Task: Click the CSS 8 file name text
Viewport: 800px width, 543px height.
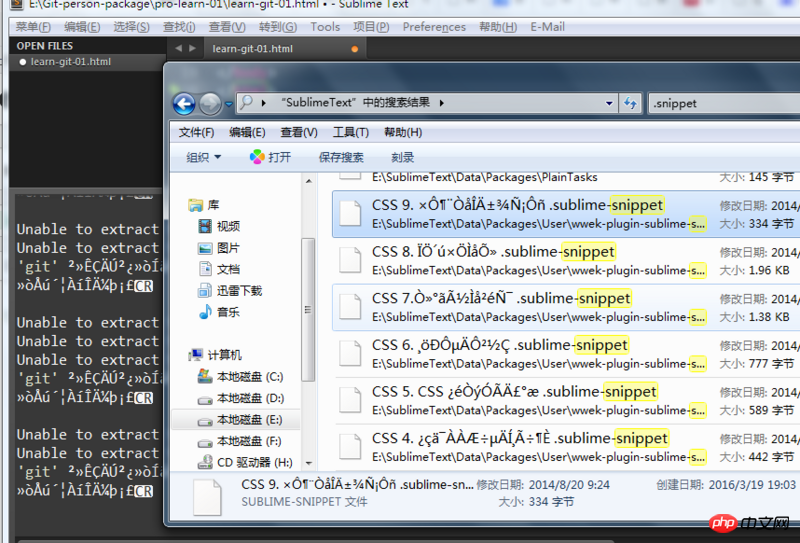Action: (x=493, y=252)
